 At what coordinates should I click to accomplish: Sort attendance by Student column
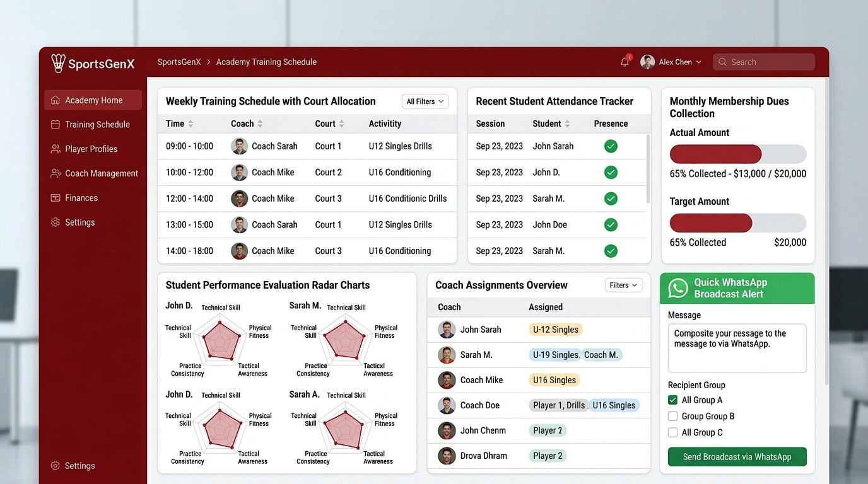567,124
